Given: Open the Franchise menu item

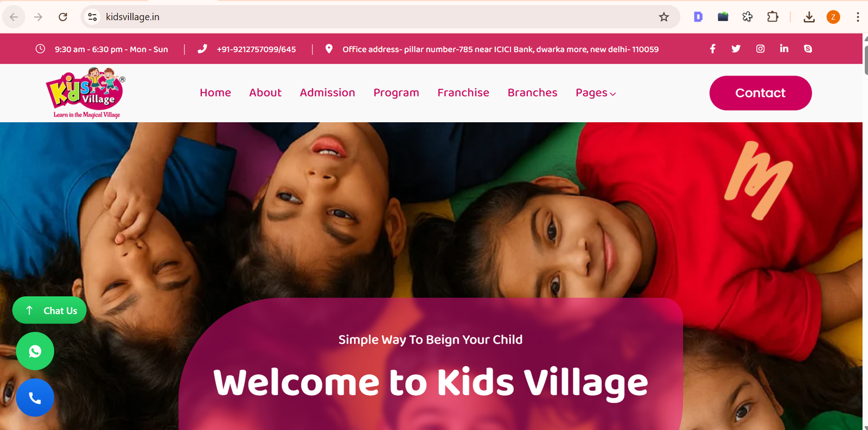Looking at the screenshot, I should pyautogui.click(x=463, y=93).
